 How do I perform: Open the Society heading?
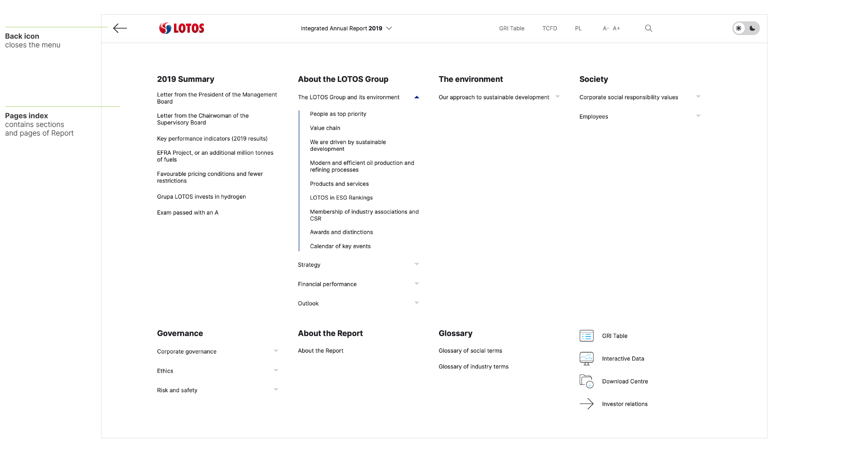pyautogui.click(x=593, y=79)
